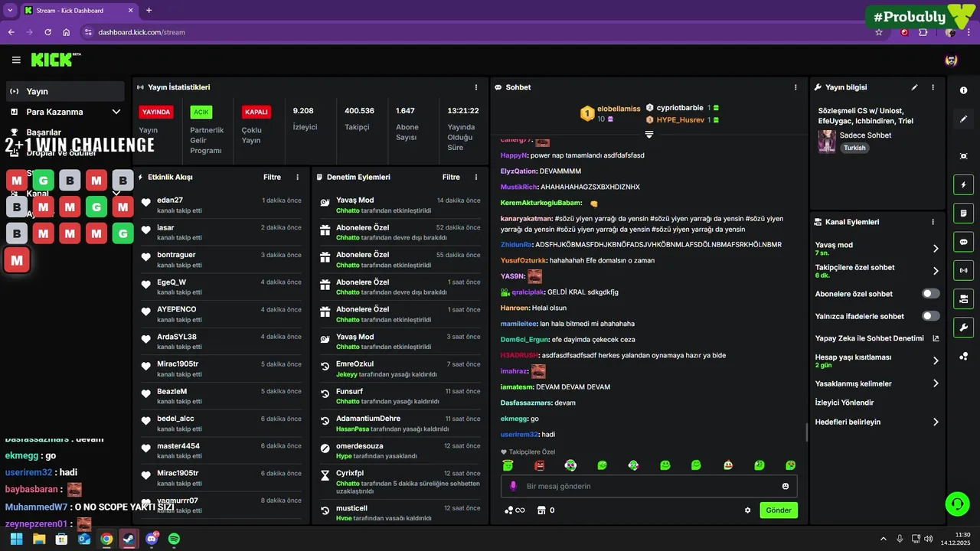Open Hedefleri belirleyin chevron
Viewport: 980px width, 551px height.
[x=936, y=422]
